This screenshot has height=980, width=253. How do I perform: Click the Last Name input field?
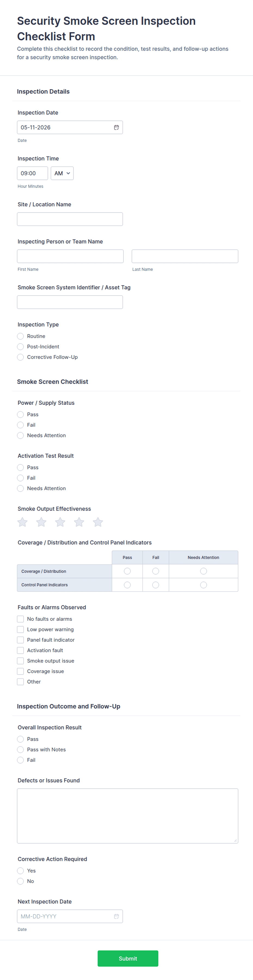click(185, 256)
